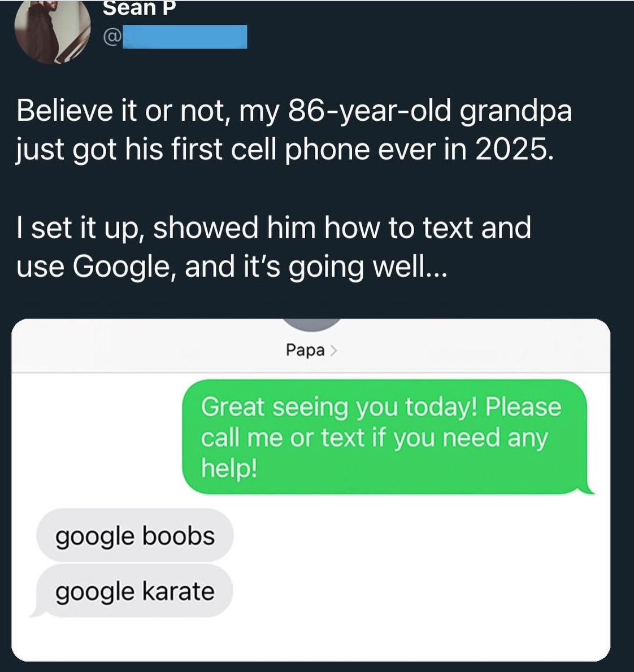
Task: Click the @ symbol before the handle
Action: tap(111, 37)
